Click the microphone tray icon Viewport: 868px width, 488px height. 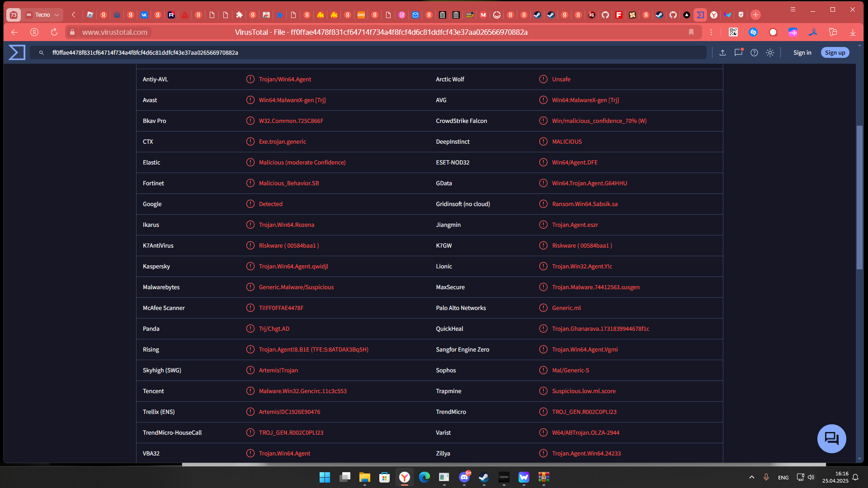point(766,477)
